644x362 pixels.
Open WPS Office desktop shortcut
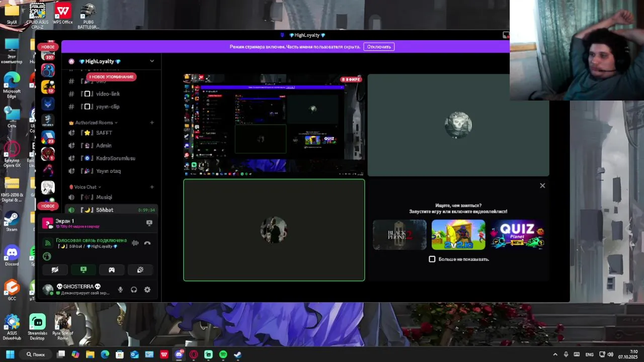point(63,14)
